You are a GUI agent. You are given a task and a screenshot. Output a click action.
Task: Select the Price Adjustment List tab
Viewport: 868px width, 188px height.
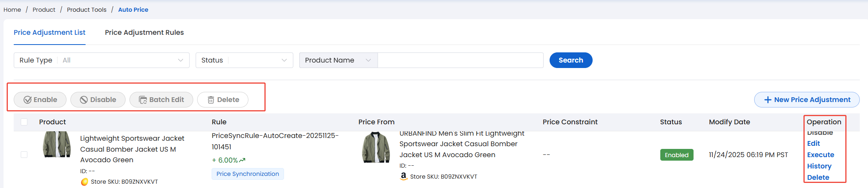point(50,32)
